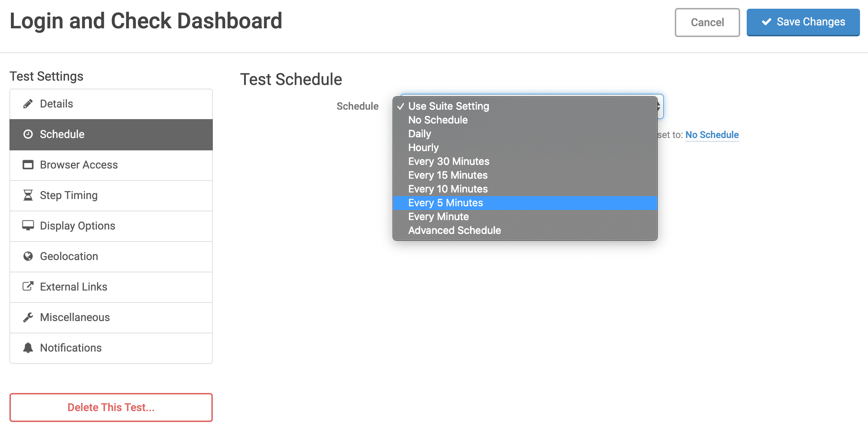Select the Step Timing hourglass icon

tap(28, 195)
